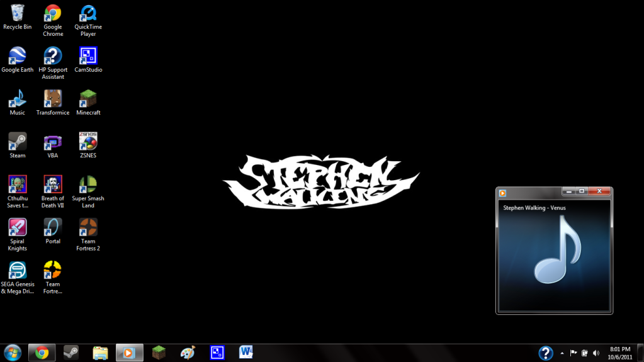
Task: Click the 'Stephen Walking - Venus' track title
Action: click(534, 208)
